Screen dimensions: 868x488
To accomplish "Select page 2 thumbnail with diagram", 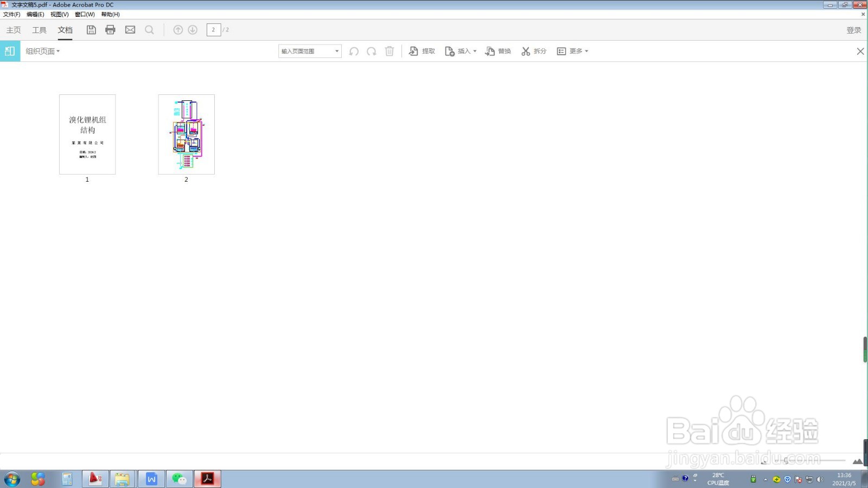I will pos(186,134).
